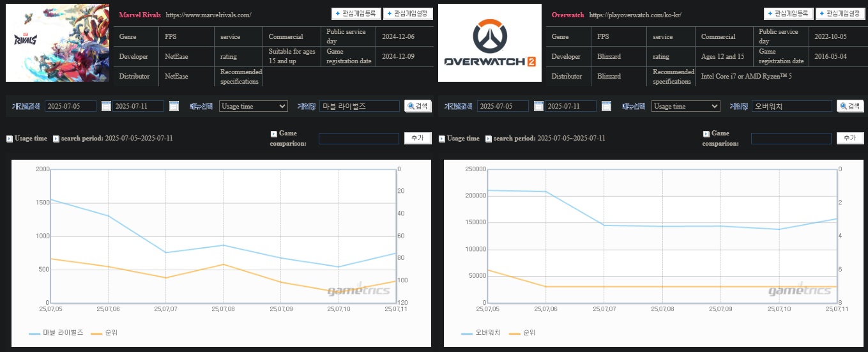The width and height of the screenshot is (868, 352).
Task: Click 추가 next to Overwatch game comparison
Action: click(850, 138)
